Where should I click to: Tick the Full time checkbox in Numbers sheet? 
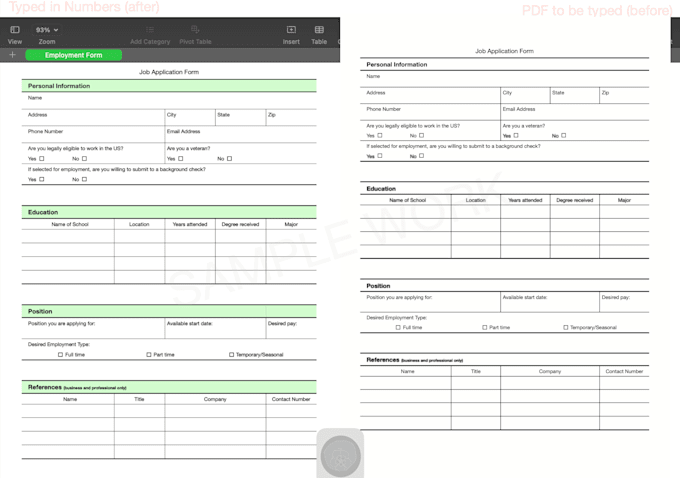[x=60, y=355]
